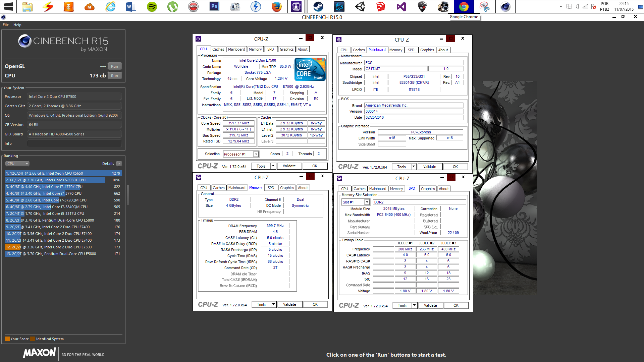Click the Cores field in CPU-Z
Image resolution: width=644 pixels, height=362 pixels.
[287, 154]
